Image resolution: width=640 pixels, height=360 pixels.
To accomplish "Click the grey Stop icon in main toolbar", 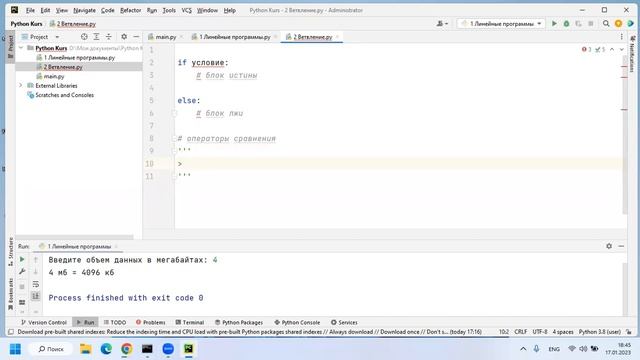I will click(x=591, y=24).
